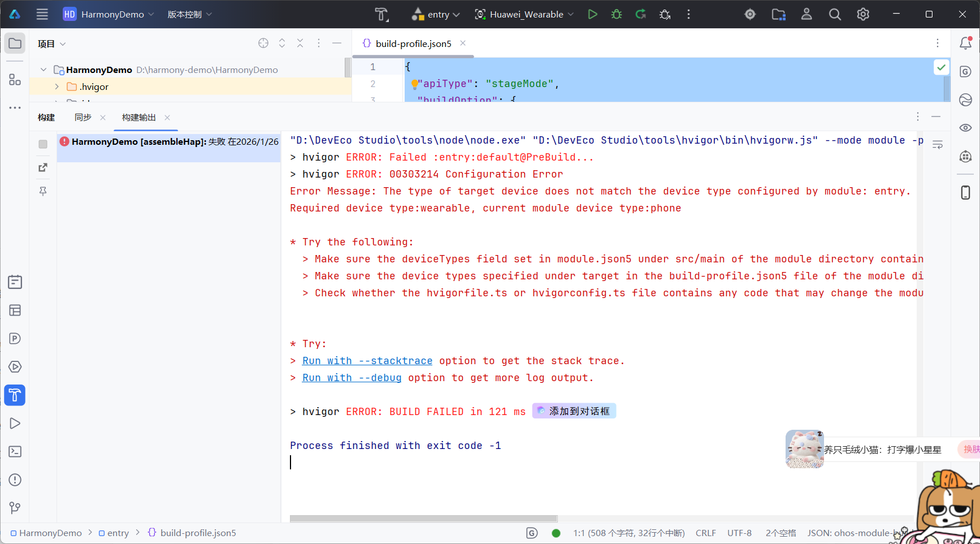Collapse the HarmonyDemo root tree node
The width and height of the screenshot is (980, 544).
(44, 70)
